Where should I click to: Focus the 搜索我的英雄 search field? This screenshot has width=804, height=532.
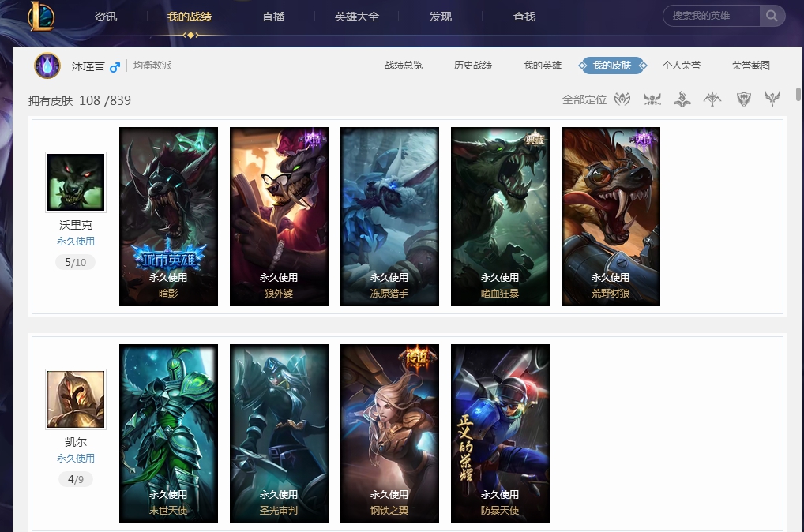tap(711, 16)
